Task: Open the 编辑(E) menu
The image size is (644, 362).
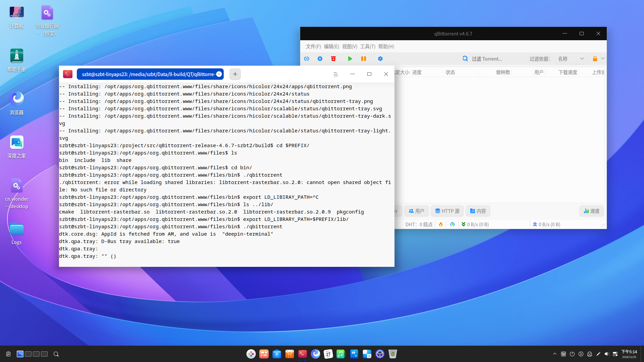Action: point(331,47)
